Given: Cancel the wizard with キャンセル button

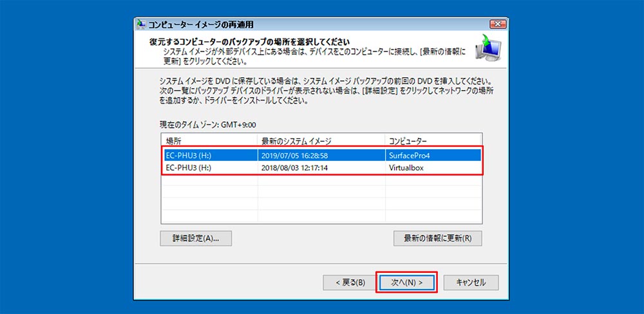Looking at the screenshot, I should pyautogui.click(x=471, y=282).
